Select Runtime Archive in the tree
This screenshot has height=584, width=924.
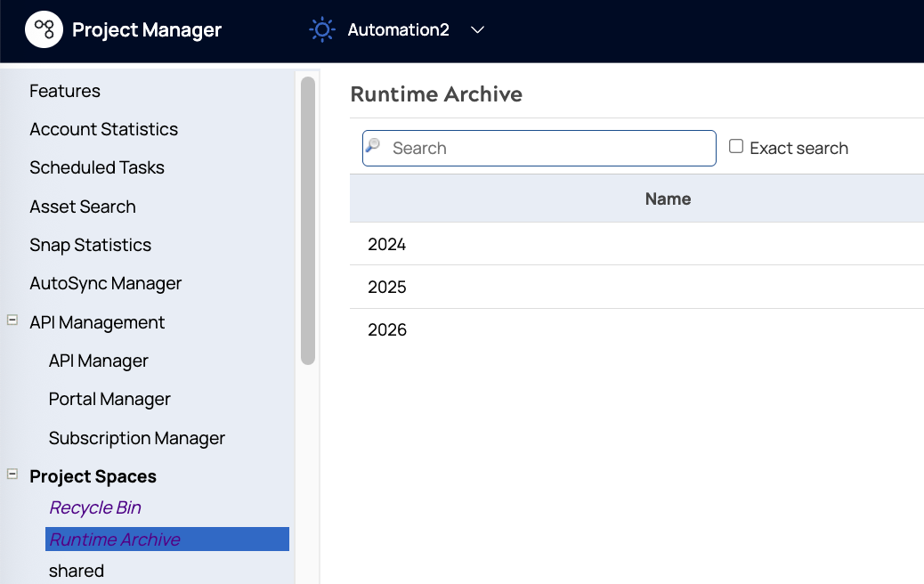[167, 539]
